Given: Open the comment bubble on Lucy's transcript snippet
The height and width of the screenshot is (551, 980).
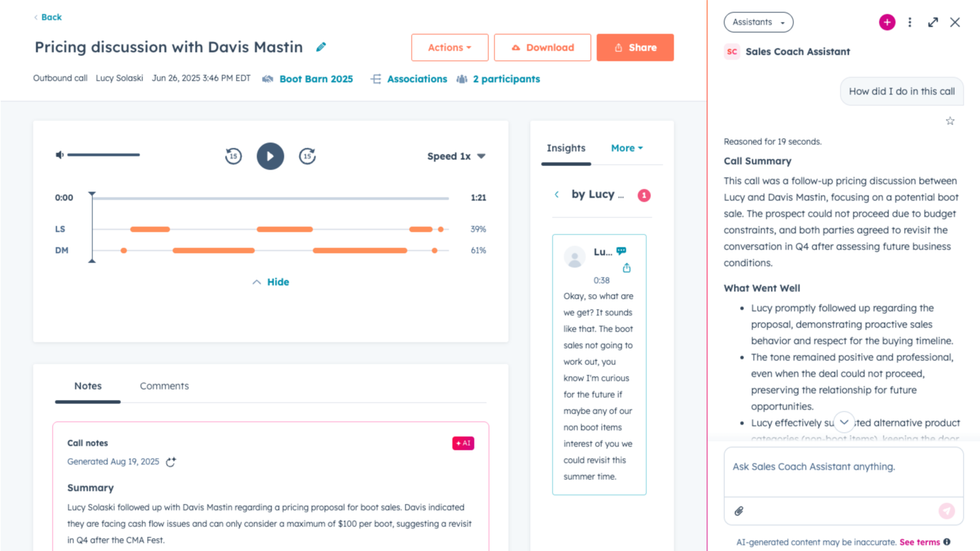Looking at the screenshot, I should click(x=620, y=250).
